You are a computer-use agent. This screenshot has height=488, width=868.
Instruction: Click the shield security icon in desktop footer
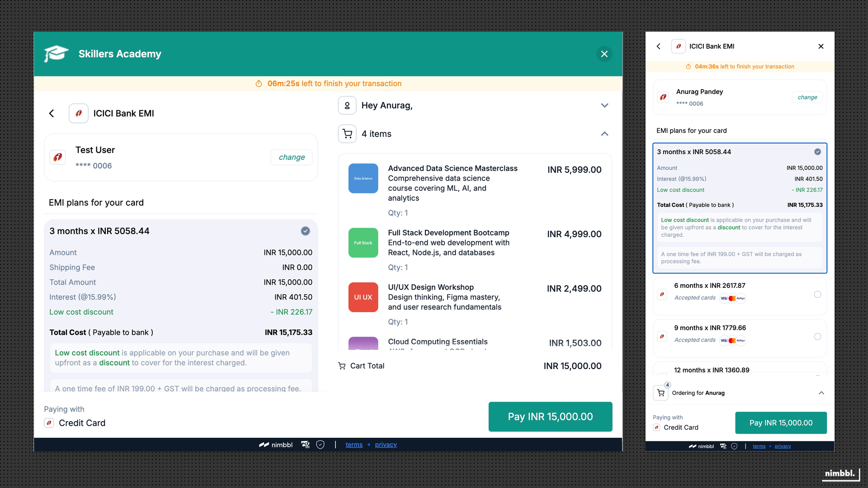tap(320, 445)
